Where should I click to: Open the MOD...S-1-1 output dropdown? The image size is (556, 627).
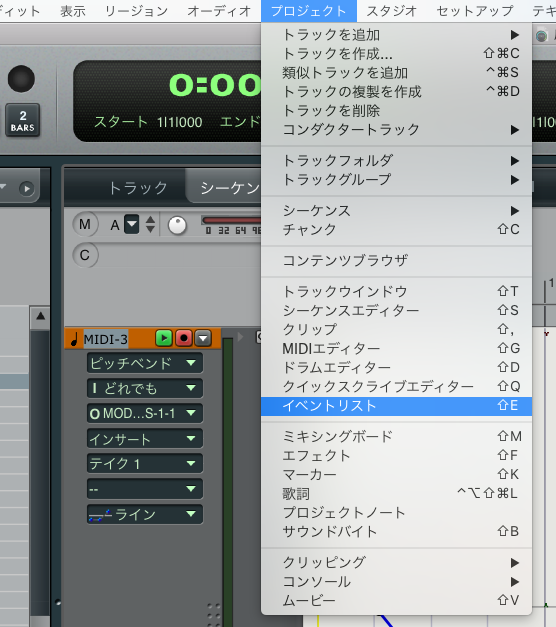(x=145, y=413)
